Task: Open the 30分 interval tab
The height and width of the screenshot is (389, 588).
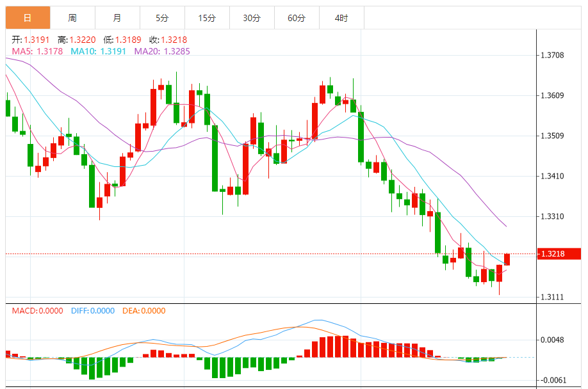Action: 252,18
